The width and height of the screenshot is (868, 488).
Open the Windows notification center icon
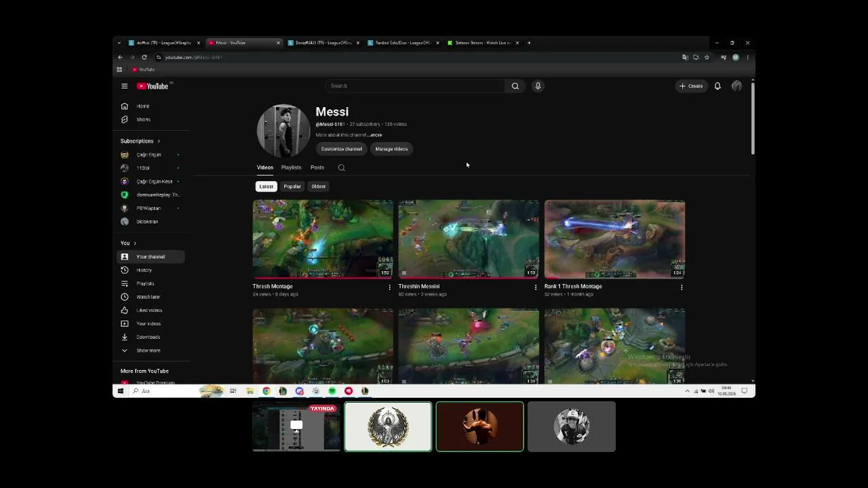click(x=744, y=391)
